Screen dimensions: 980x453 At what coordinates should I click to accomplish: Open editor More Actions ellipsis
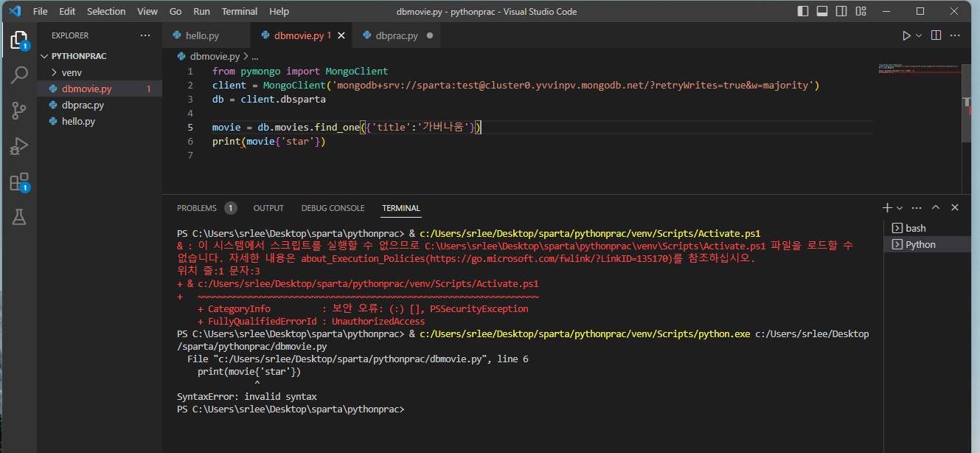tap(956, 35)
